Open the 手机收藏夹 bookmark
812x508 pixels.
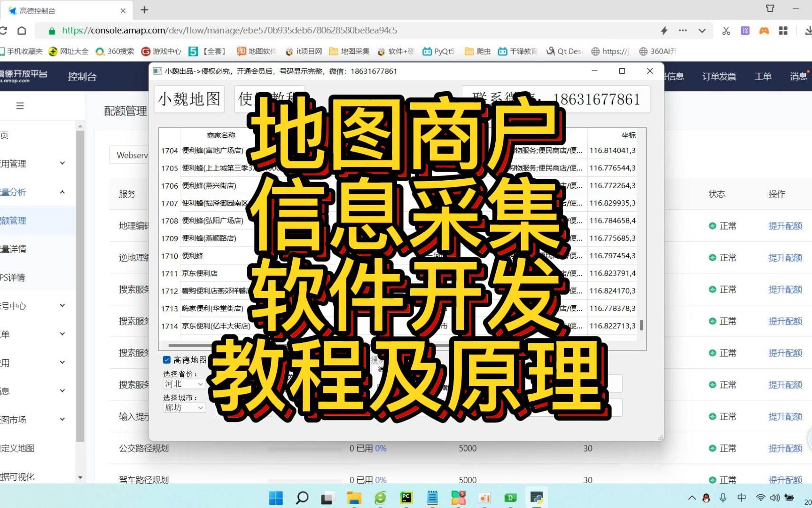pos(22,51)
